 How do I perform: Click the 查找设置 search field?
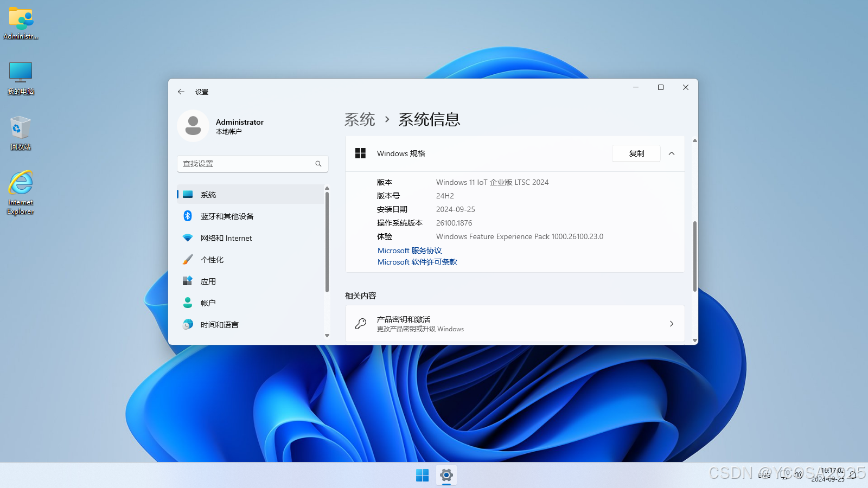click(253, 164)
